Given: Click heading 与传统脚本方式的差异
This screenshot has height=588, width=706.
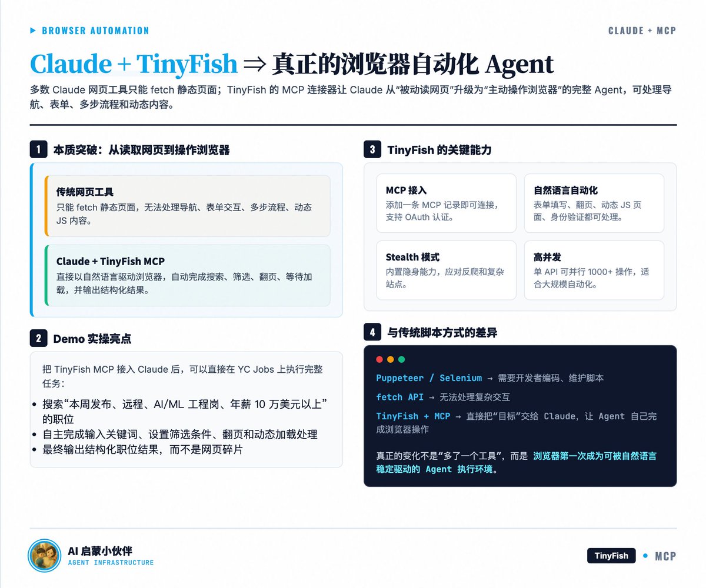Looking at the screenshot, I should coord(442,333).
